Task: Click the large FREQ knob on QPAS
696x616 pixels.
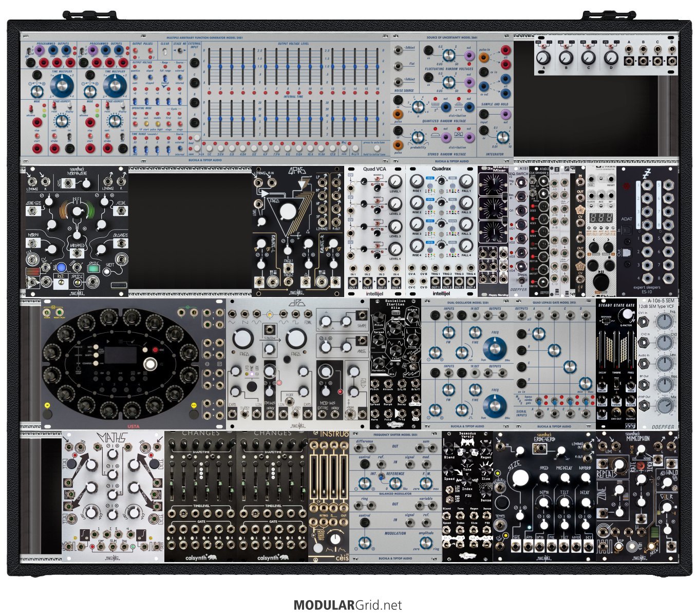Action: click(x=288, y=212)
